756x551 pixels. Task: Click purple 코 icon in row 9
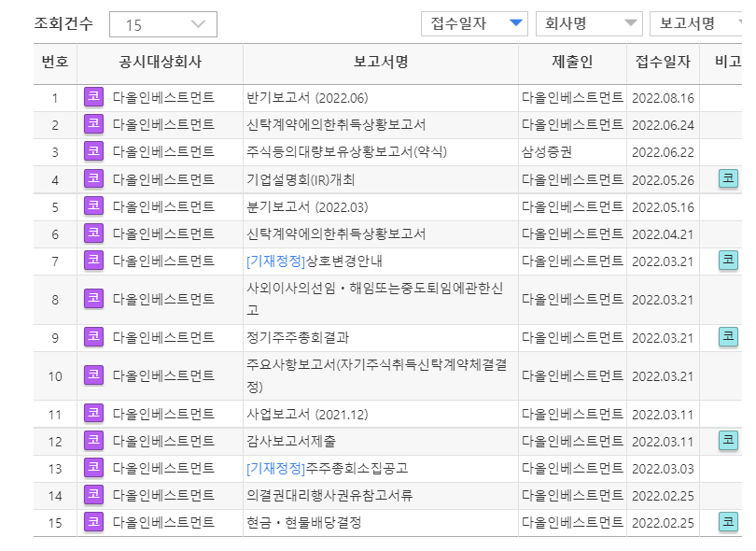(x=93, y=336)
